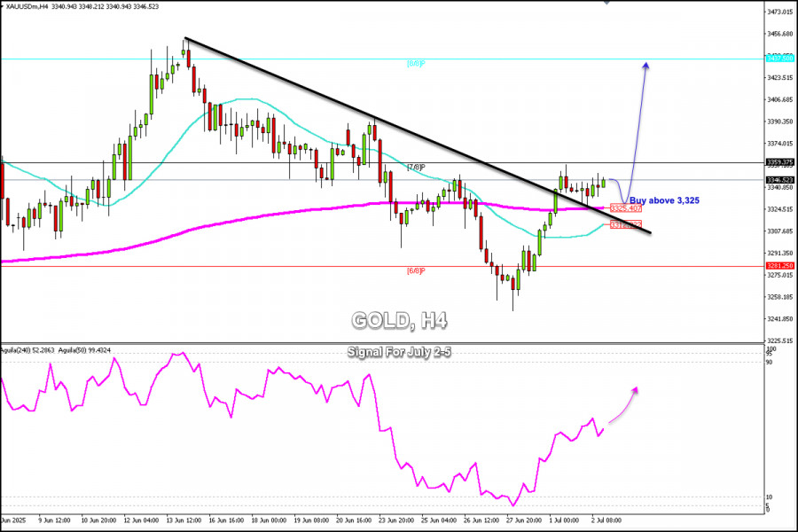Click the 3406.685 price axis value
The image size is (798, 532).
[x=780, y=99]
